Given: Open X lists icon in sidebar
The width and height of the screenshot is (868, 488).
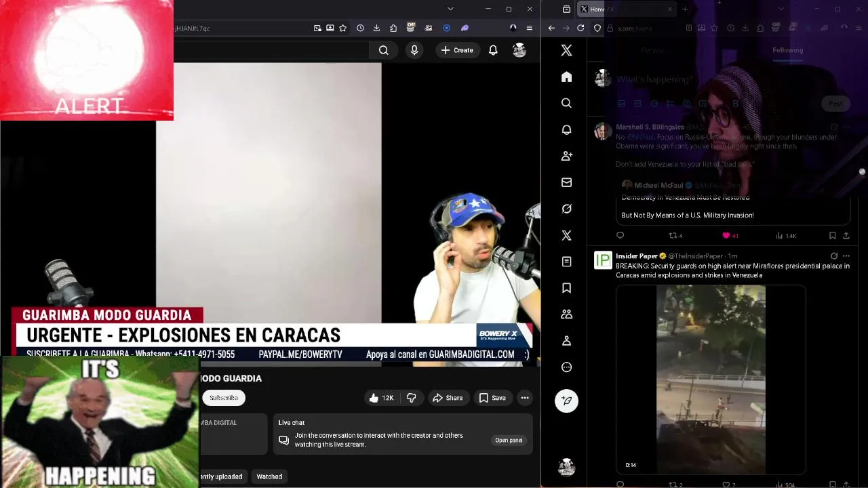Looking at the screenshot, I should pyautogui.click(x=566, y=262).
